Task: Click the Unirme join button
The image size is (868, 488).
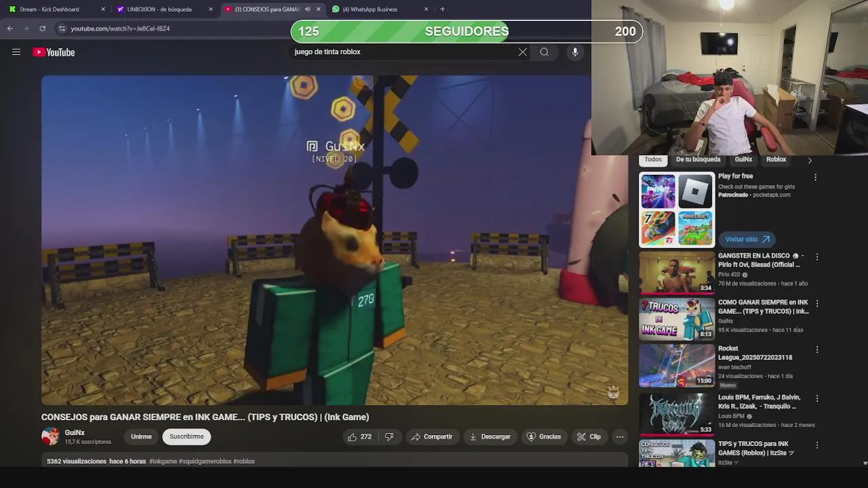Action: tap(141, 436)
